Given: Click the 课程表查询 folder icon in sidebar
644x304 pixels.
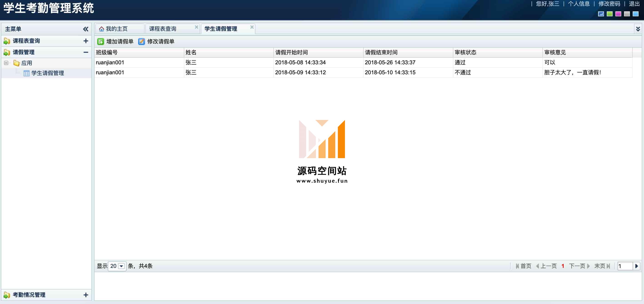Looking at the screenshot, I should tap(7, 41).
